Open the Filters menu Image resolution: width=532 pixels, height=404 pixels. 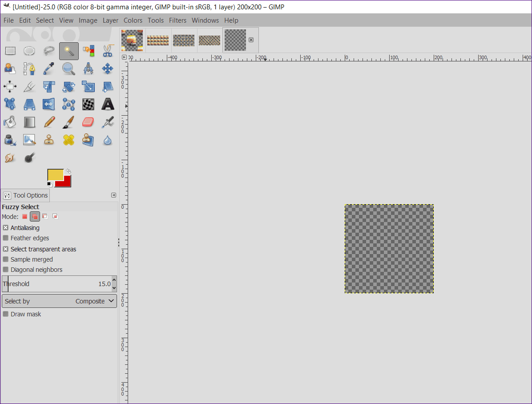pos(178,20)
